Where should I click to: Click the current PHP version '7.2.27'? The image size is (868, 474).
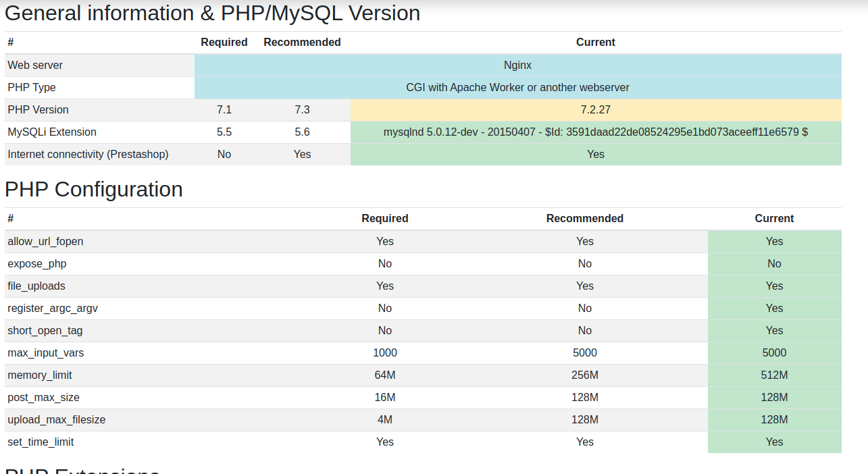(x=596, y=110)
